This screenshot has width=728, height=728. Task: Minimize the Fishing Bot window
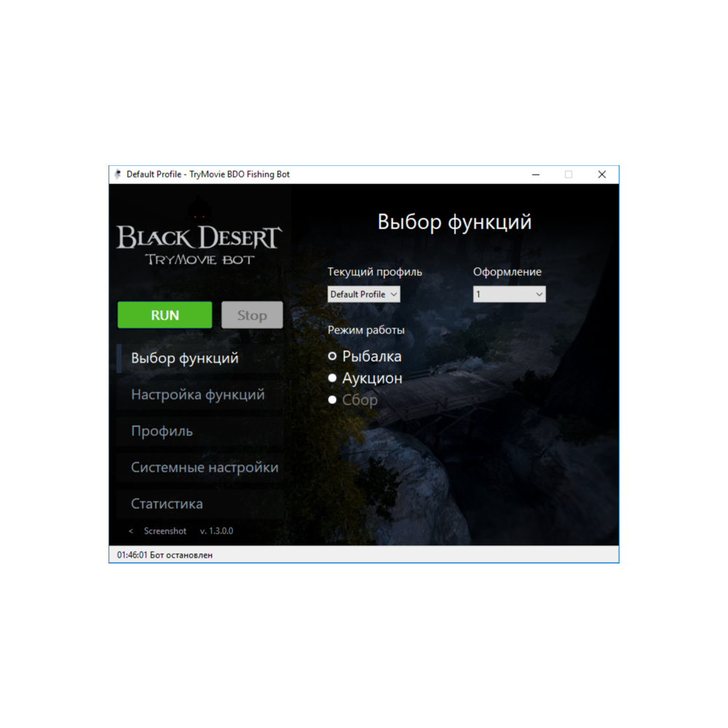(x=536, y=175)
